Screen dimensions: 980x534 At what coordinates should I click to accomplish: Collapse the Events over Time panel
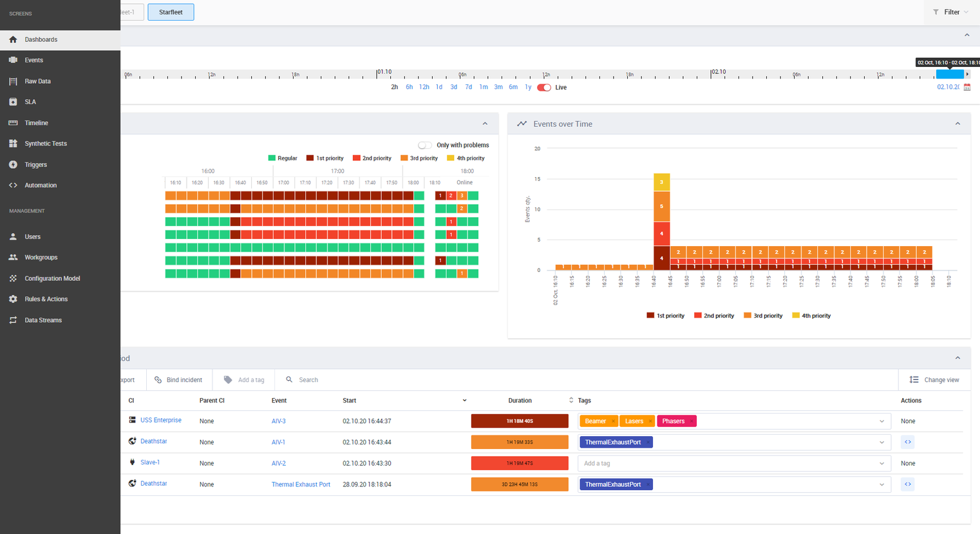(x=957, y=124)
